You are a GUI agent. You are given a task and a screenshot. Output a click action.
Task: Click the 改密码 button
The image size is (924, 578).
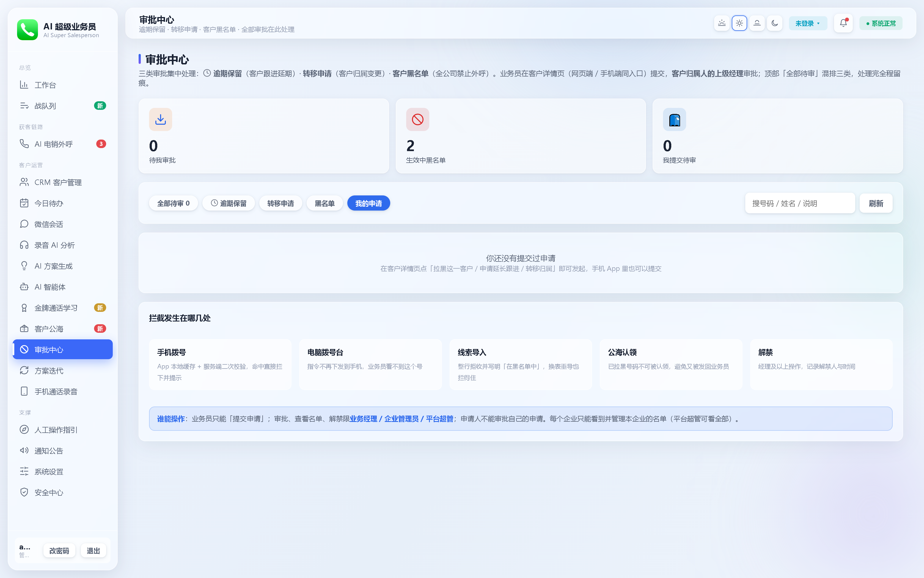59,551
